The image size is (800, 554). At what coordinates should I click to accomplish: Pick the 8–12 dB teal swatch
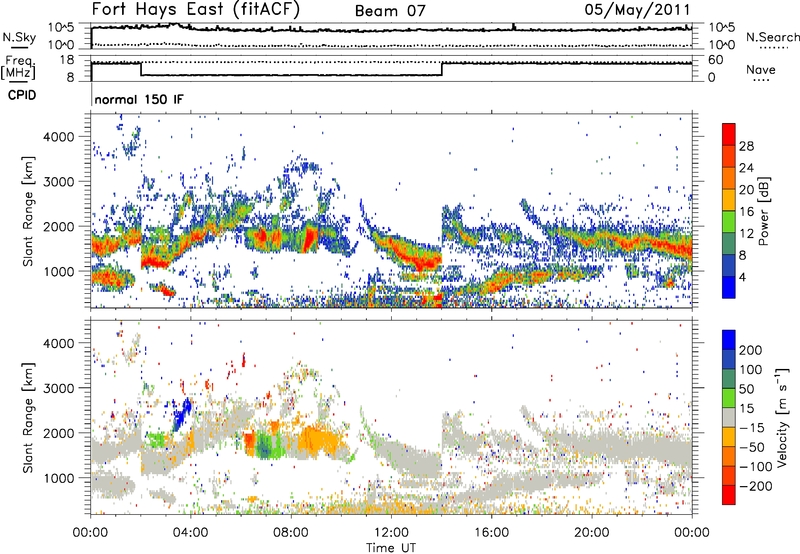[x=729, y=244]
